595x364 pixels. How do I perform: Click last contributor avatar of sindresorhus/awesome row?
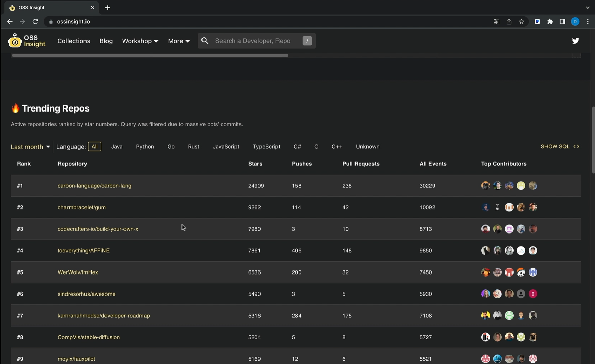(533, 294)
